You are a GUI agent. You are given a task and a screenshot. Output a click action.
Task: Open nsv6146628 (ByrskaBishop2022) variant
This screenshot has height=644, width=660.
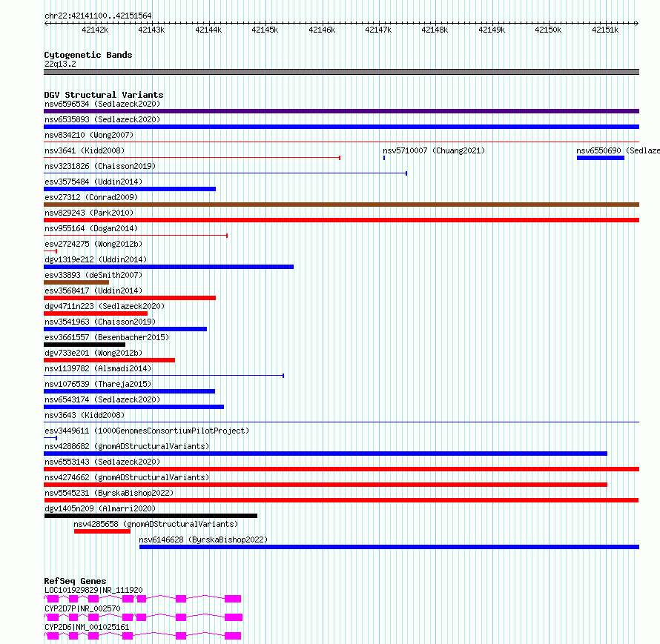pyautogui.click(x=203, y=540)
